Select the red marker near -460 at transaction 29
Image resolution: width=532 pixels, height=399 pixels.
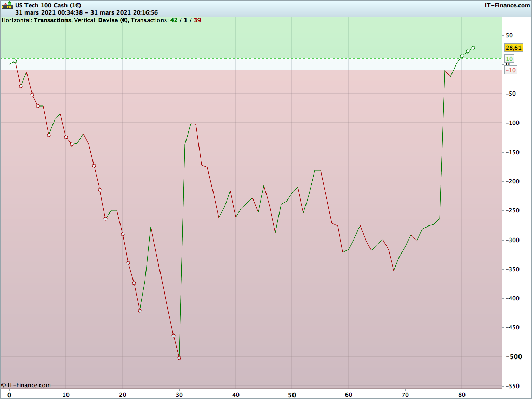(x=174, y=336)
